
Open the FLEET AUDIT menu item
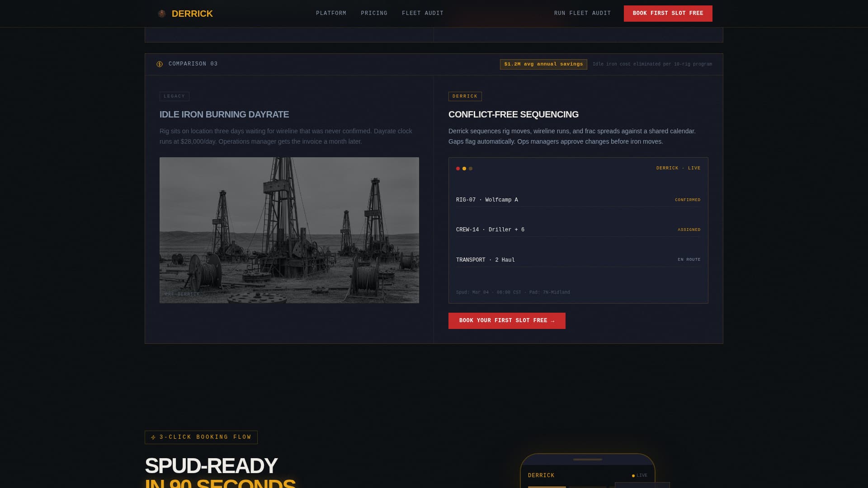(423, 13)
